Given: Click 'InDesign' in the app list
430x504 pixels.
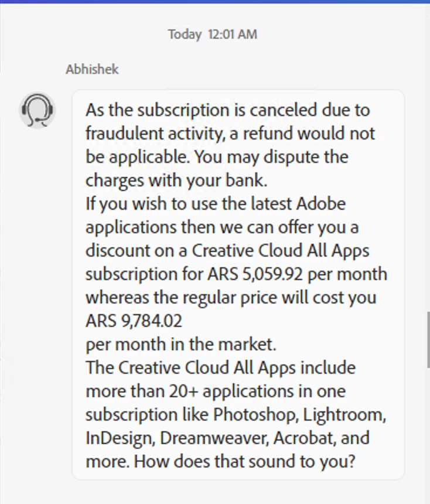Looking at the screenshot, I should click(120, 438).
